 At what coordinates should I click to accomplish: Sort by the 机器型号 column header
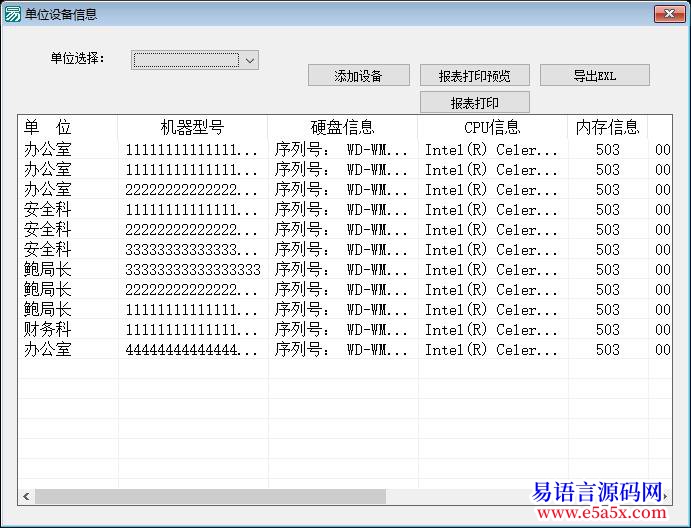pyautogui.click(x=193, y=127)
